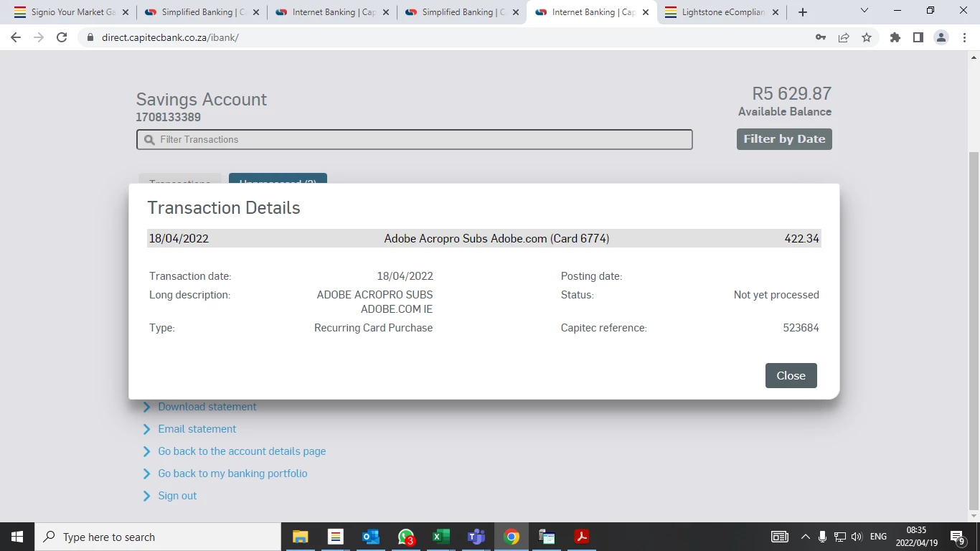Click the browser back arrow
Screen dimensions: 980x551
pyautogui.click(x=16, y=37)
